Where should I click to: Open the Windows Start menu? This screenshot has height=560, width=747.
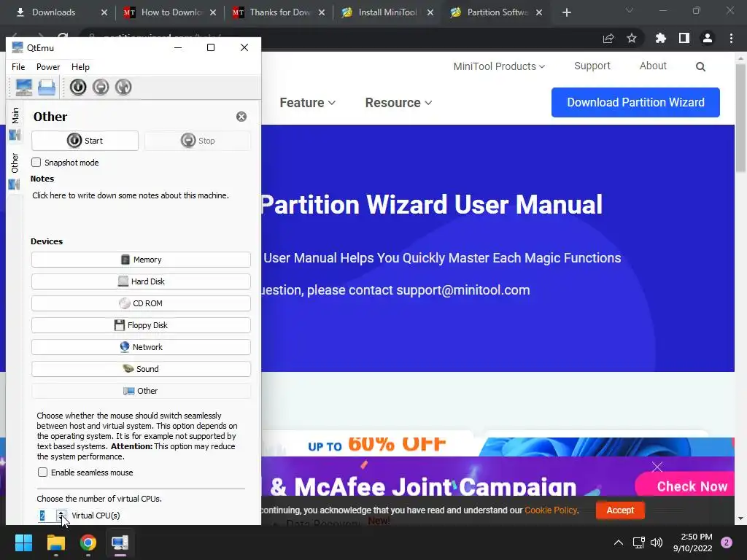click(24, 542)
